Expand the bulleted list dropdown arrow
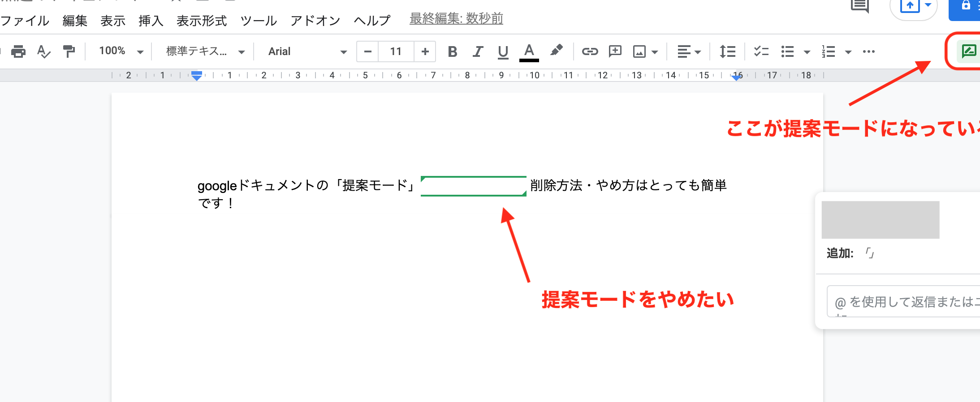Screen dimensions: 980x402 point(807,52)
